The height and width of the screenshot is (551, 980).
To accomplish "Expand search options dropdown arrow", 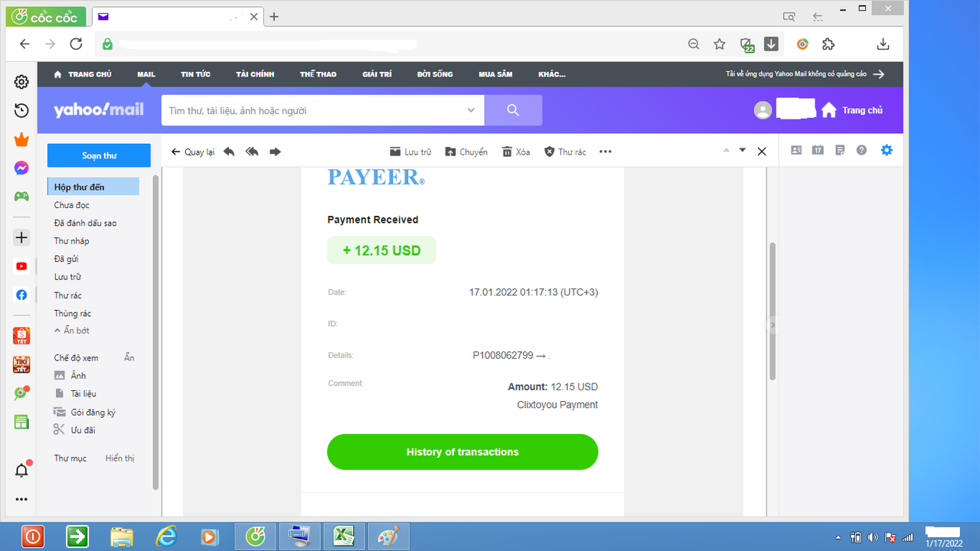I will coord(471,110).
